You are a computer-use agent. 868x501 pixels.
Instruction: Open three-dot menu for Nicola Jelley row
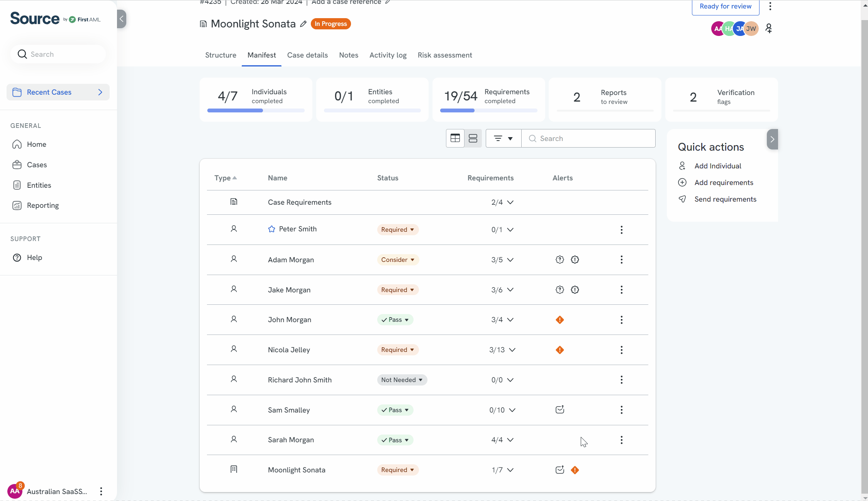coord(622,350)
